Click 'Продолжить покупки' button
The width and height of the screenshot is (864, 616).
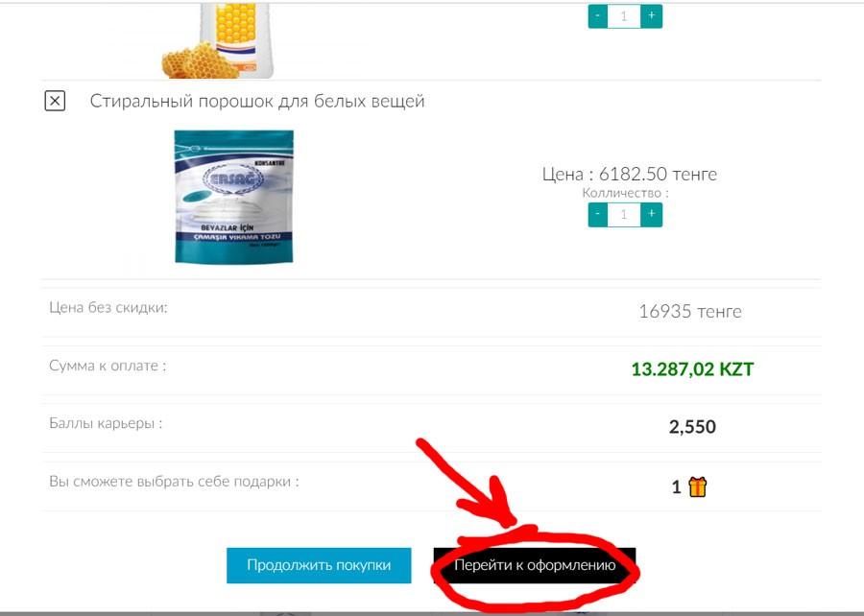click(319, 565)
